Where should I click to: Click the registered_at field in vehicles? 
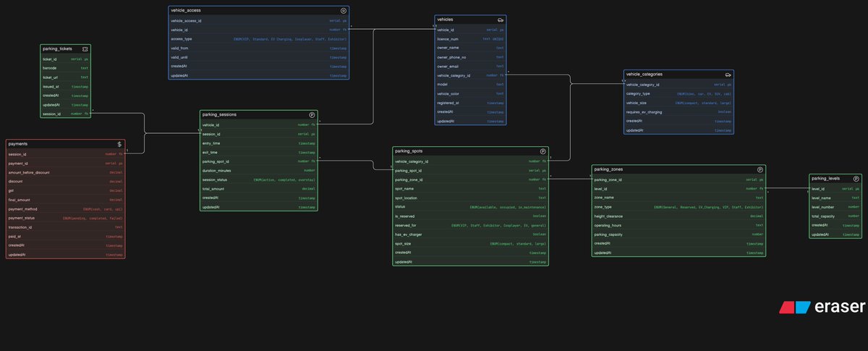pyautogui.click(x=470, y=103)
